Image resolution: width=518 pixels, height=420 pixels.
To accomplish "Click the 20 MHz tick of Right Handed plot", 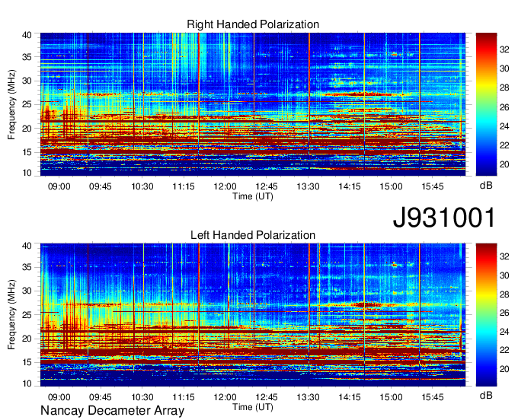I will pyautogui.click(x=27, y=129).
